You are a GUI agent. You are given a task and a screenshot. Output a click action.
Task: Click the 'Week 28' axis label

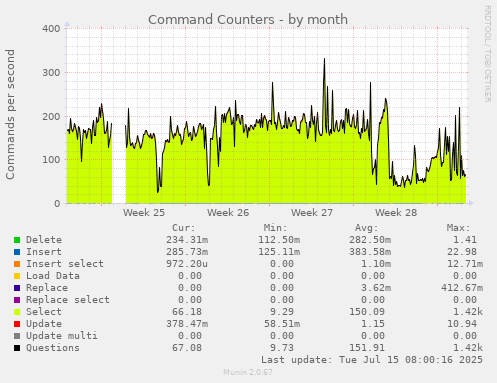click(x=396, y=213)
